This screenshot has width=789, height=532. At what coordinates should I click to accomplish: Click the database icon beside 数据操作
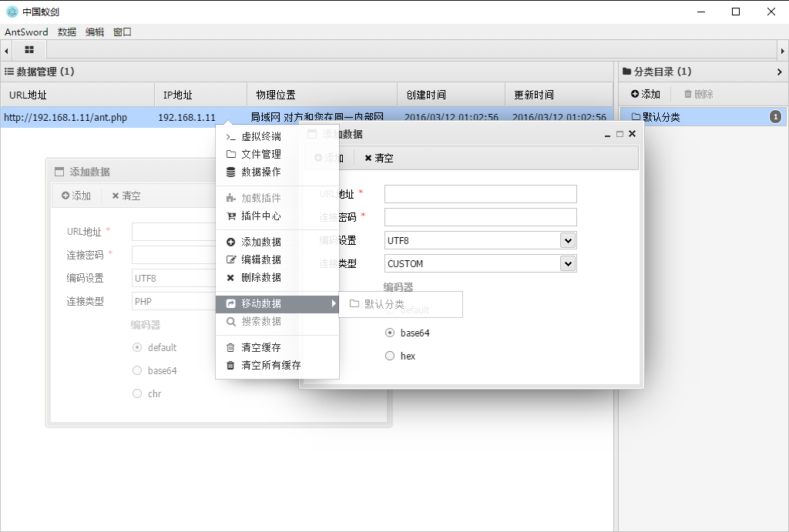click(x=231, y=172)
